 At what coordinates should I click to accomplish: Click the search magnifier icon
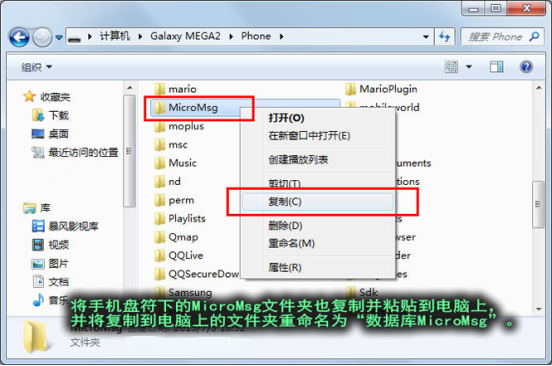[x=534, y=36]
